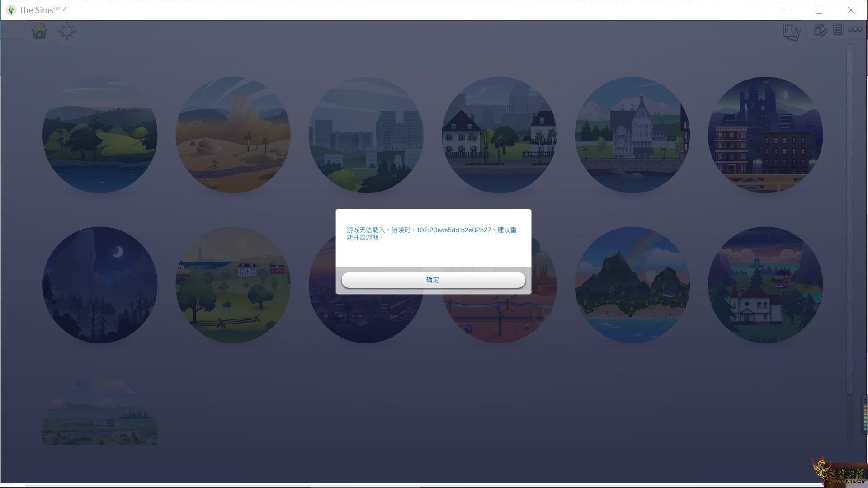Screen dimensions: 868x488
Task: Click the 确定 confirm button in dialog
Action: (433, 280)
